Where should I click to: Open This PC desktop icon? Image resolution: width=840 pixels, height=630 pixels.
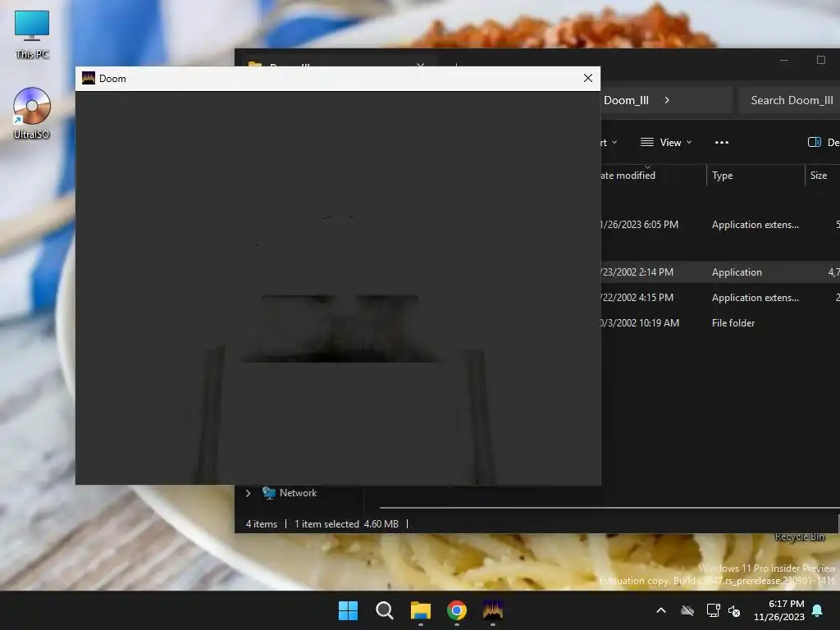click(32, 34)
